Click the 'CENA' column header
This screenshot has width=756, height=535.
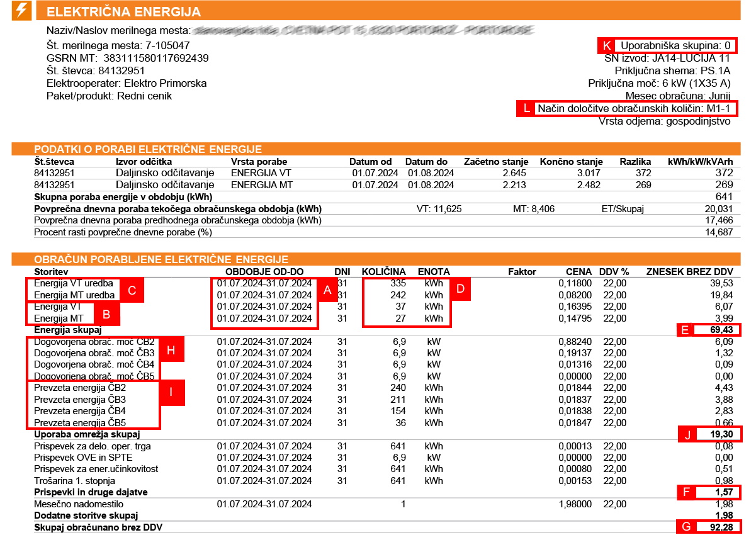point(579,272)
